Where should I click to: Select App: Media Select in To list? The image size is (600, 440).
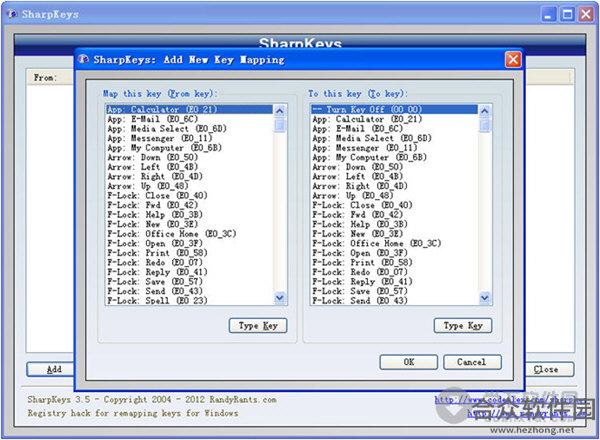click(x=395, y=138)
